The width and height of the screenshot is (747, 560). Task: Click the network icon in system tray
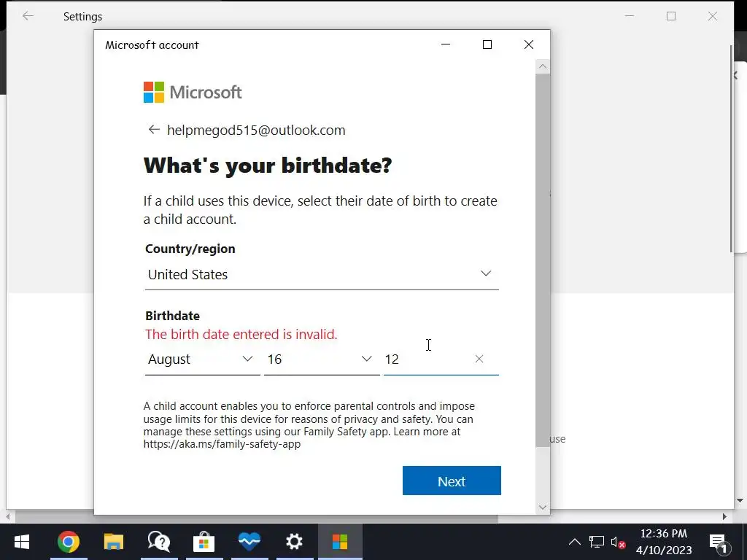pyautogui.click(x=597, y=542)
